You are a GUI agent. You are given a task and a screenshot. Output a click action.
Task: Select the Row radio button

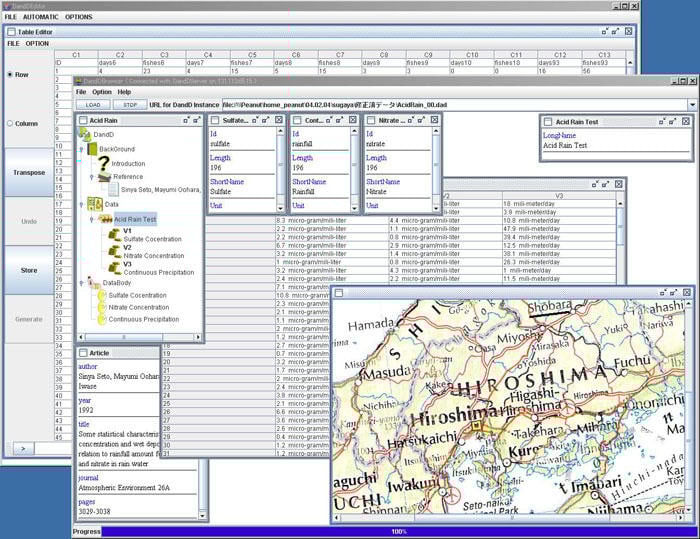pos(10,75)
